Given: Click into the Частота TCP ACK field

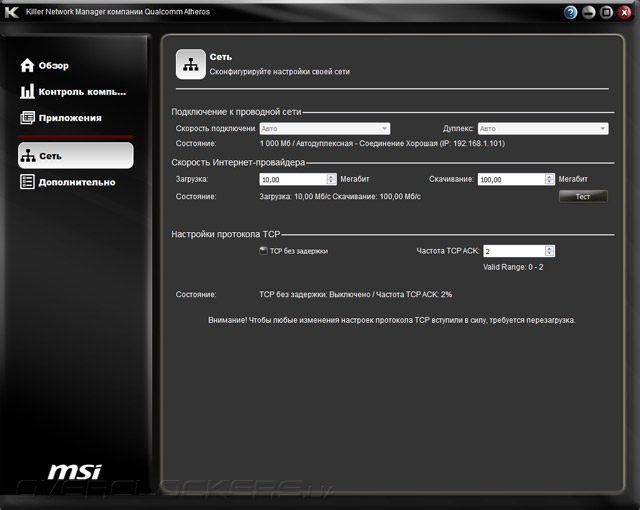Looking at the screenshot, I should (515, 251).
